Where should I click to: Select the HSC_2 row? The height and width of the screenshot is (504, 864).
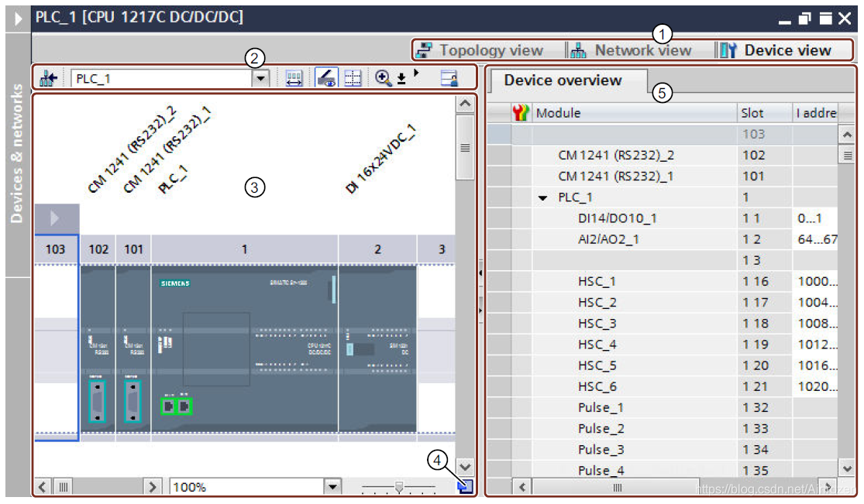pos(663,303)
